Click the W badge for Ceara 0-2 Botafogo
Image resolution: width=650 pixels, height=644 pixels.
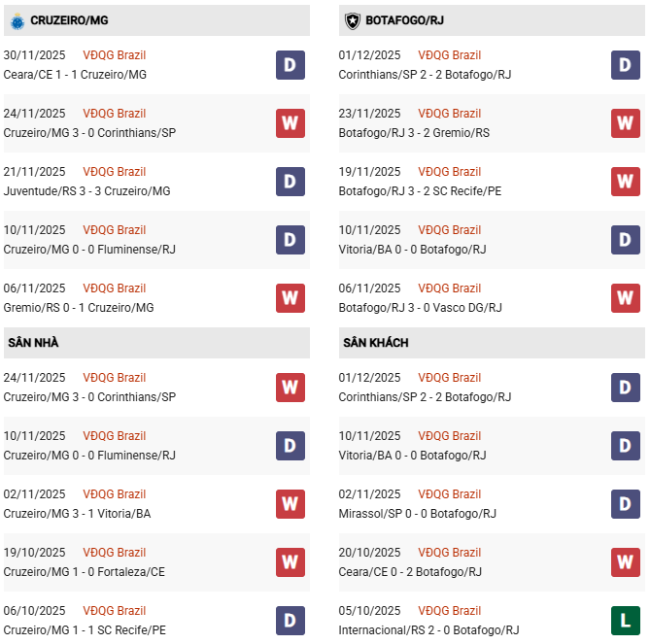[626, 562]
